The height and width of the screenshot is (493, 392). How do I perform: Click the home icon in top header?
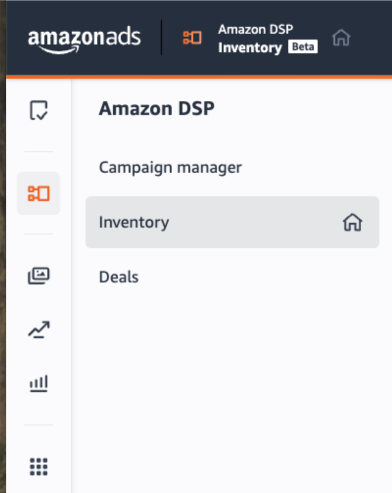341,38
